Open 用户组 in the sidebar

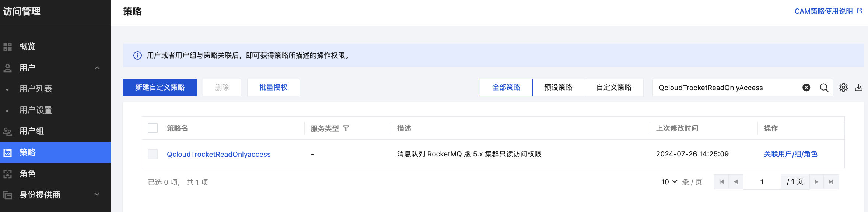pyautogui.click(x=55, y=131)
